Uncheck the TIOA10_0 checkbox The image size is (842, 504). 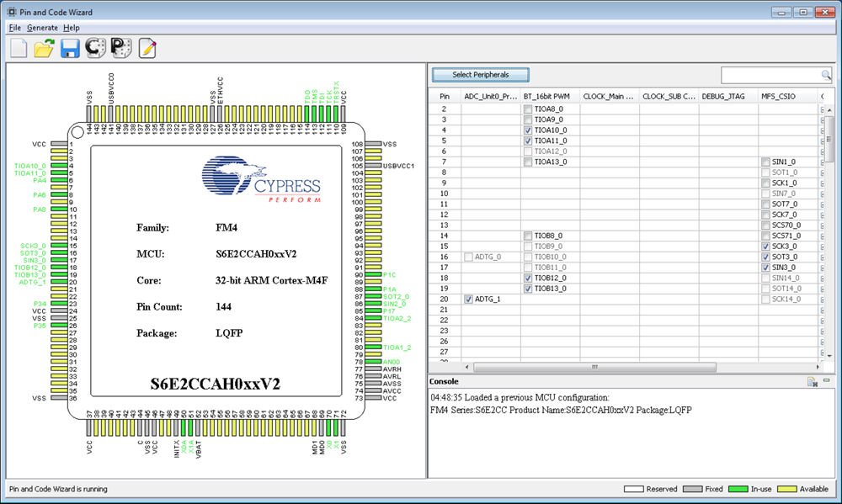pos(528,130)
